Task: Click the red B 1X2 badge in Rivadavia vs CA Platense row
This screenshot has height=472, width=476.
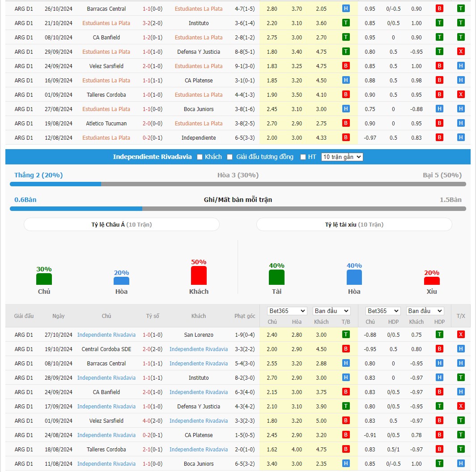Action: [x=346, y=435]
